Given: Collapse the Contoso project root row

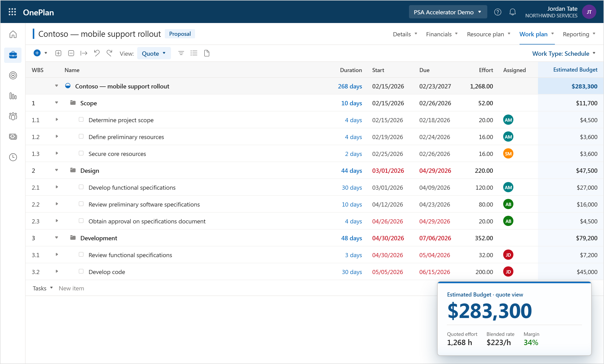Looking at the screenshot, I should tap(57, 86).
